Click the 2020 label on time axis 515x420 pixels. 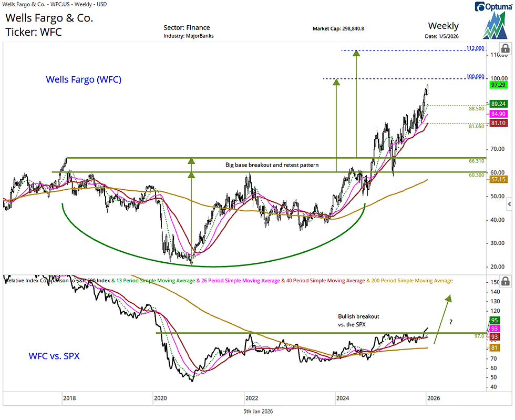pos(160,398)
